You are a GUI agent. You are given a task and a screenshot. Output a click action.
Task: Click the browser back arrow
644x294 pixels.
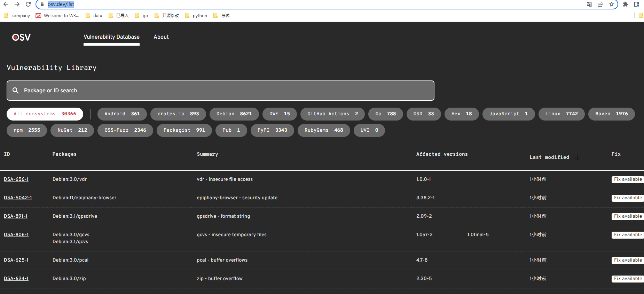(x=6, y=4)
